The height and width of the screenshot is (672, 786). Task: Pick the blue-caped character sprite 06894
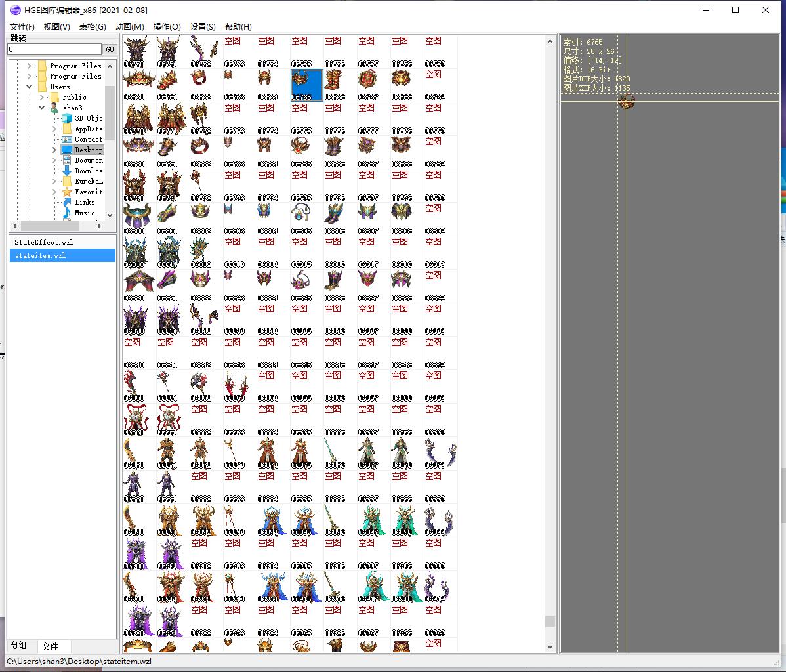[272, 522]
